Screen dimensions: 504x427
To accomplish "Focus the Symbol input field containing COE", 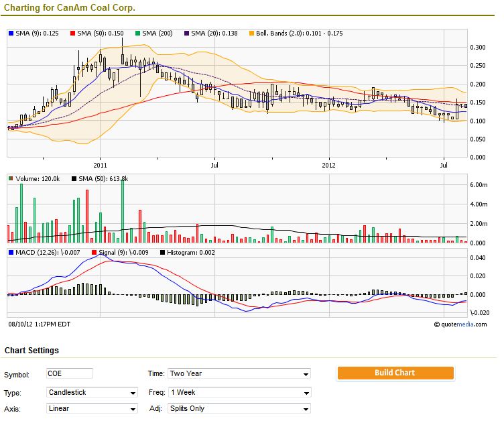I will coord(70,373).
